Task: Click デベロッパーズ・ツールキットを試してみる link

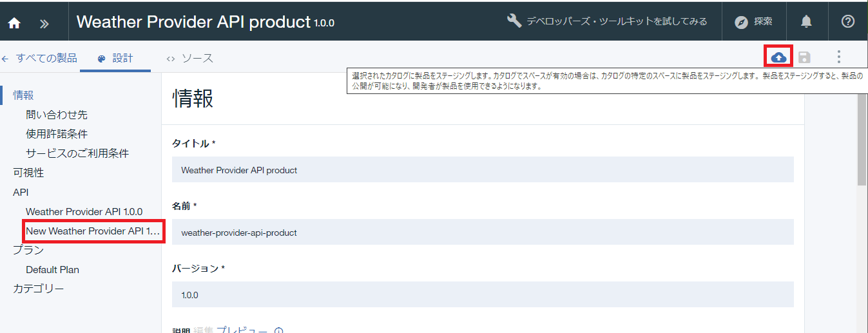Action: tap(607, 21)
